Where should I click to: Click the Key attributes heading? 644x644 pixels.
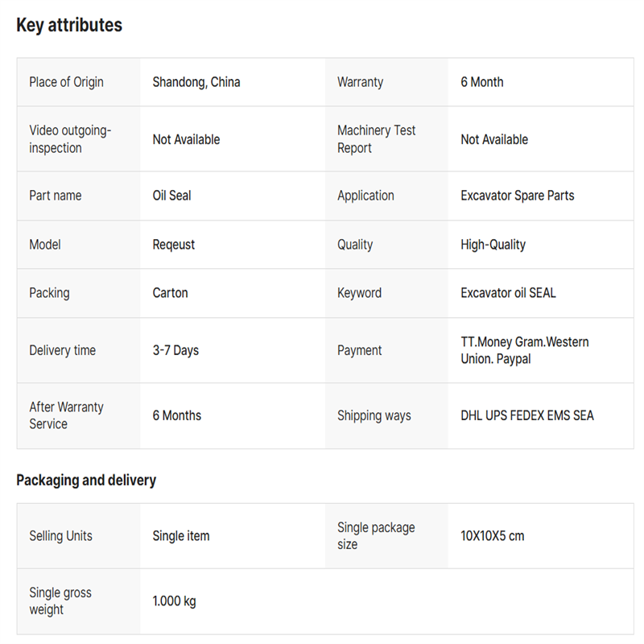click(x=69, y=25)
